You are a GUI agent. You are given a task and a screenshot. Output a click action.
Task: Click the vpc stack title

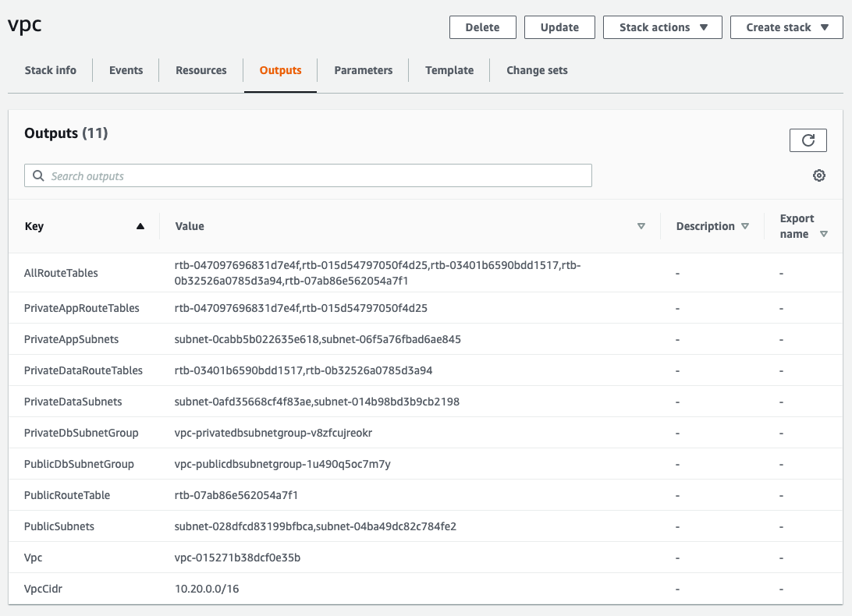pos(25,25)
